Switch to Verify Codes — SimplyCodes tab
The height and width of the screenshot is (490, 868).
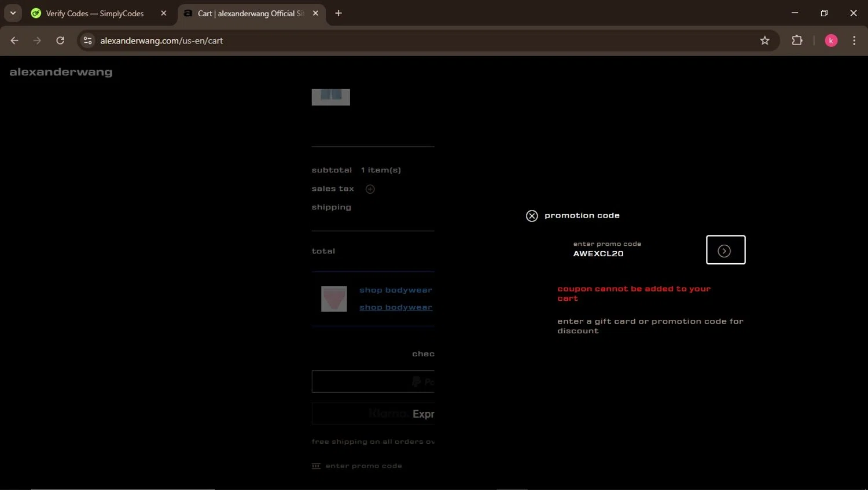click(95, 13)
